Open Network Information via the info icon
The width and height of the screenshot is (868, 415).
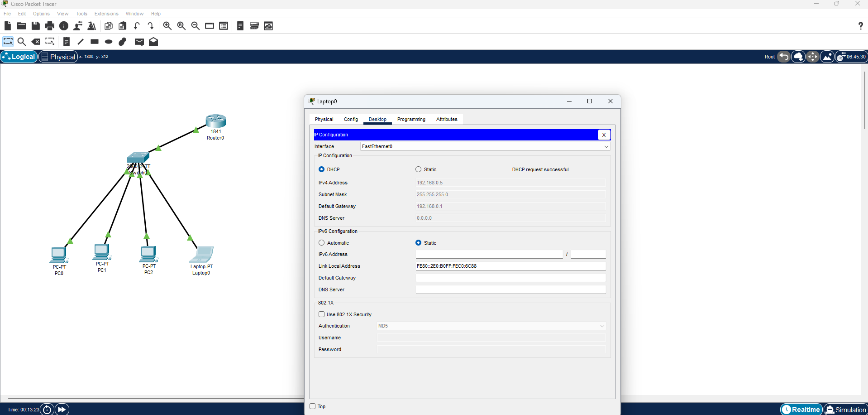64,26
